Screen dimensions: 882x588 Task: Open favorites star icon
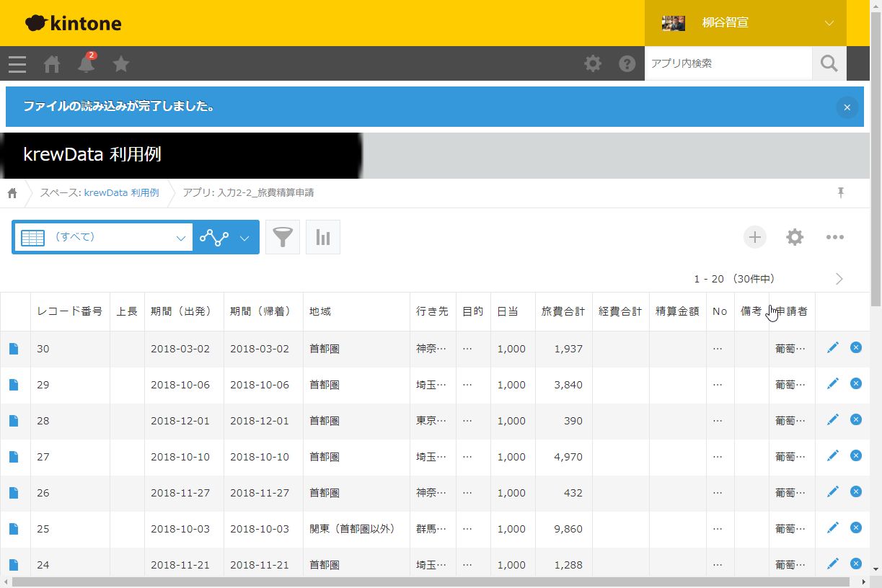pyautogui.click(x=121, y=64)
